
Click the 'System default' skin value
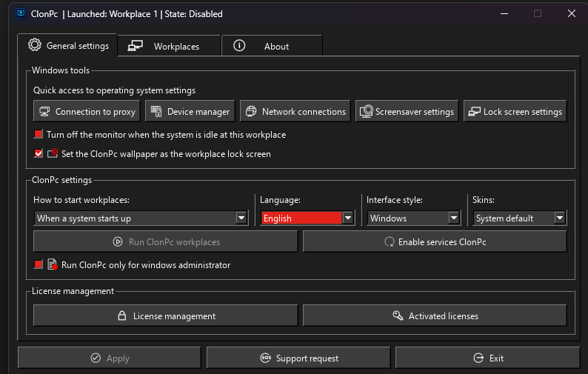[504, 218]
